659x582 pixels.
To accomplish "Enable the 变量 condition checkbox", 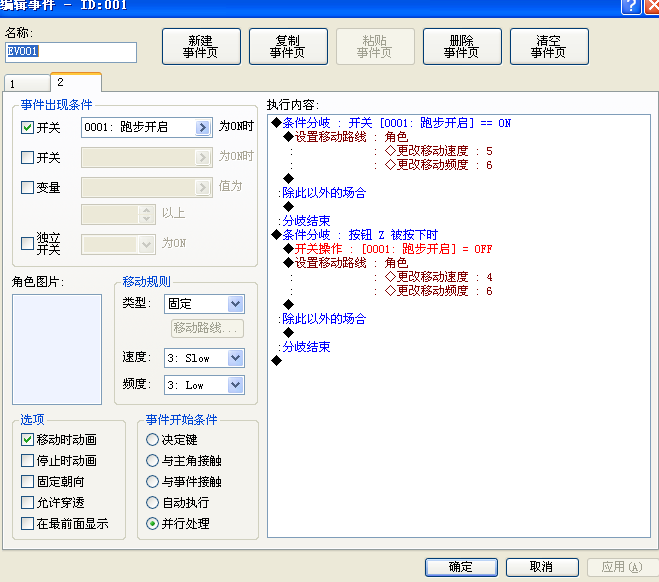I will click(x=27, y=187).
